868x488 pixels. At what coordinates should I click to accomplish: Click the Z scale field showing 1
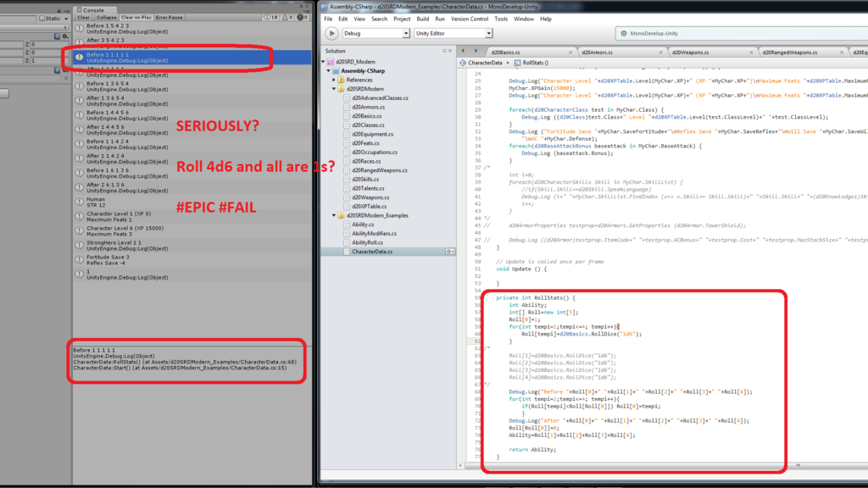point(47,61)
